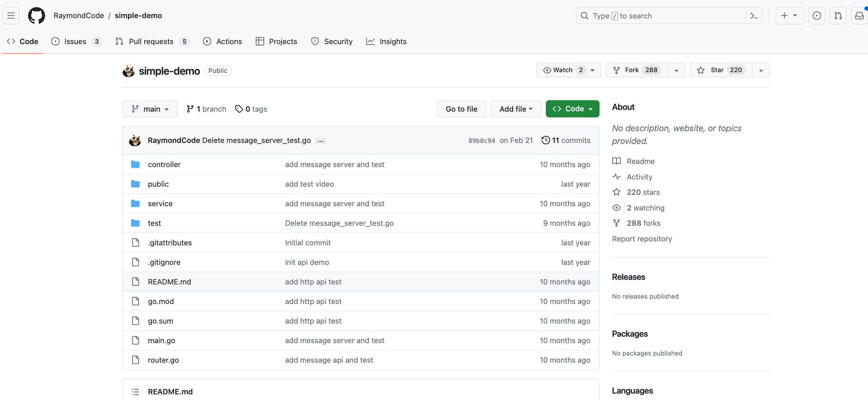Switch to the Issues tab

click(75, 42)
